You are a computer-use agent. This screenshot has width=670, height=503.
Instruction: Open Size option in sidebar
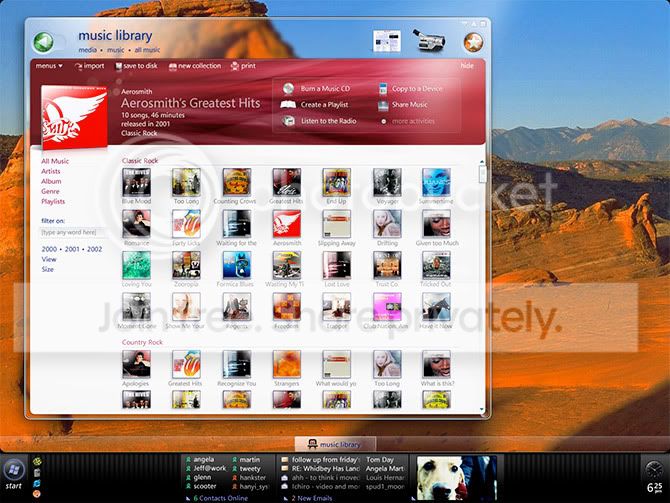tap(47, 269)
